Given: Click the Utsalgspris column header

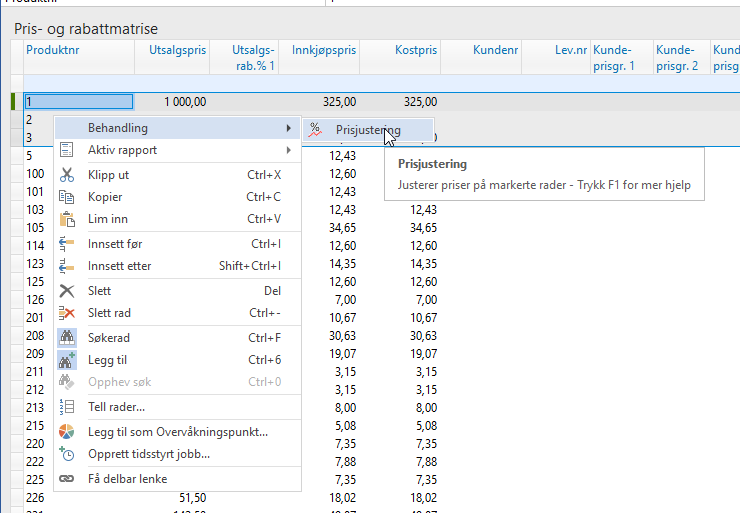Looking at the screenshot, I should [172, 57].
